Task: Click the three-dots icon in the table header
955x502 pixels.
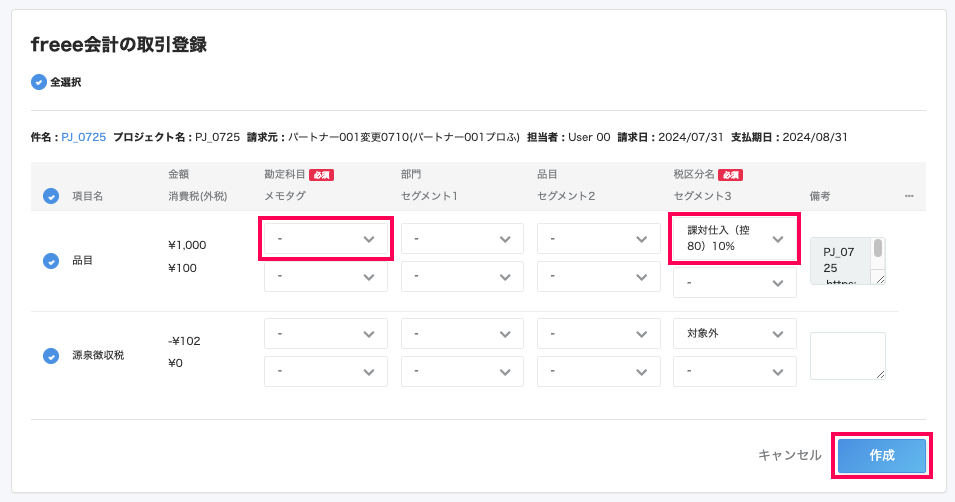Action: (909, 196)
